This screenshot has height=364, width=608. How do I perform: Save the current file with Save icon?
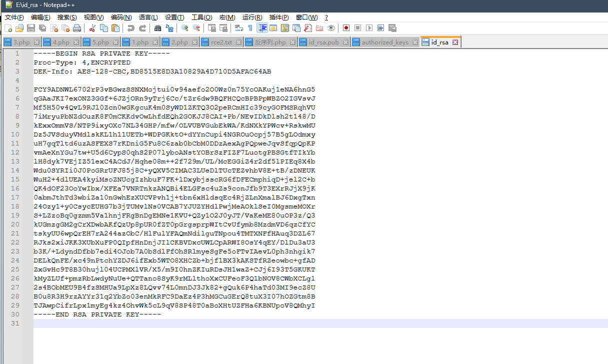pyautogui.click(x=31, y=28)
